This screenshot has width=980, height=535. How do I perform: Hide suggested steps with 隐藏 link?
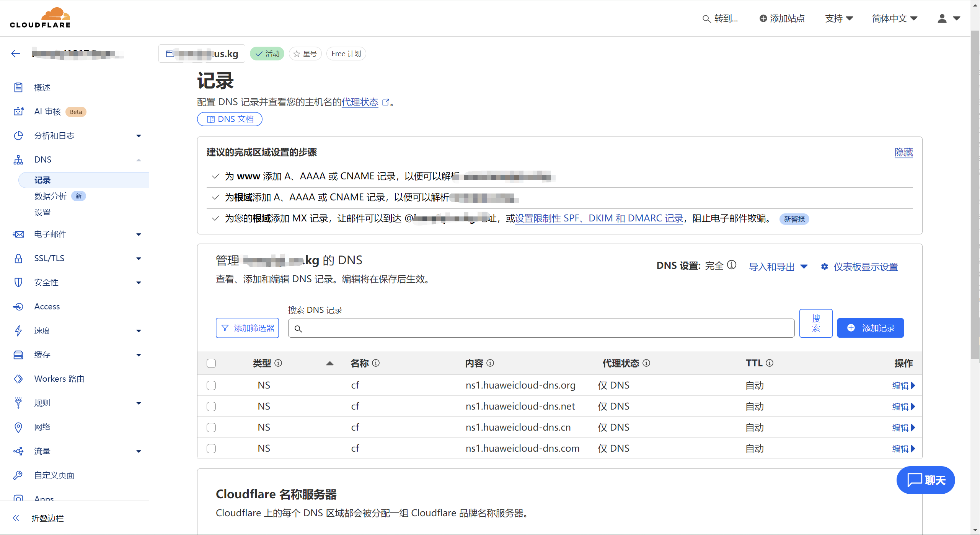[903, 152]
